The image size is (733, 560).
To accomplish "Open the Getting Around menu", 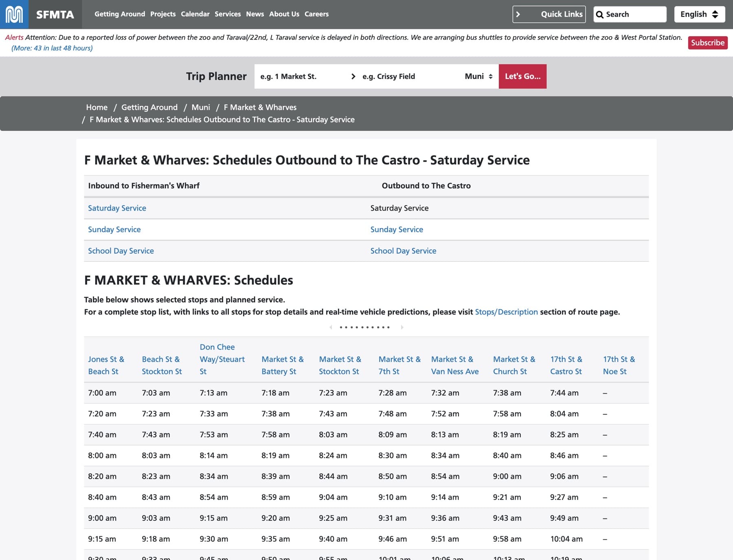I will click(120, 14).
